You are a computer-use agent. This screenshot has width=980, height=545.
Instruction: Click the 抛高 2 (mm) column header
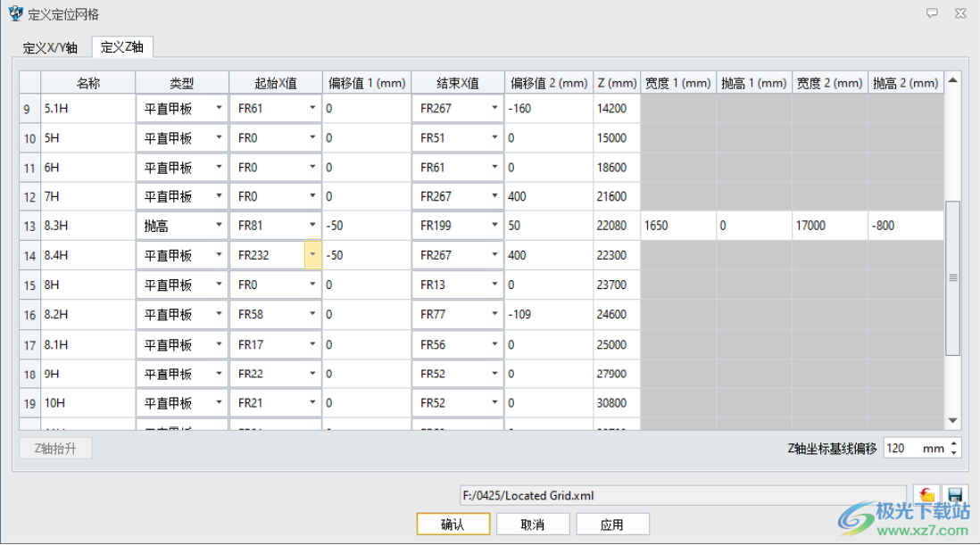(x=906, y=83)
